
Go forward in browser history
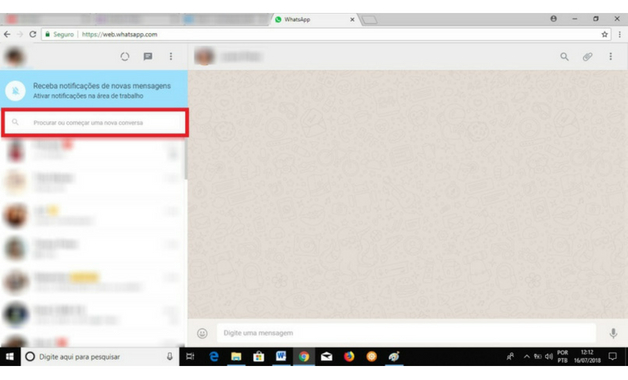click(x=20, y=34)
